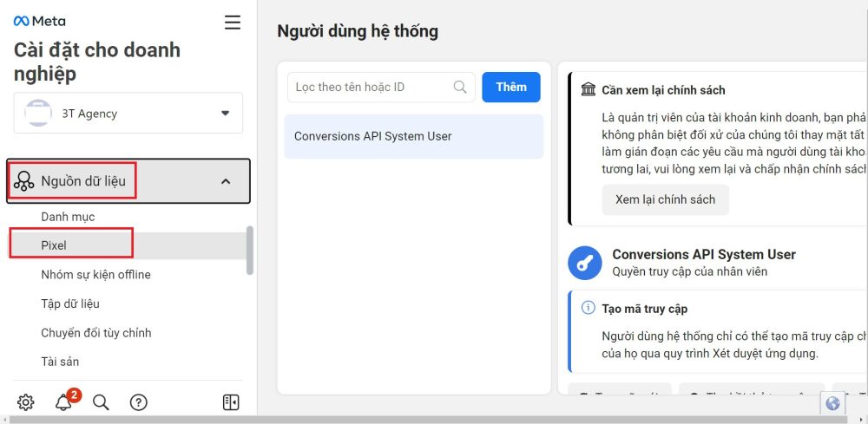This screenshot has width=868, height=424.
Task: Click Cần xem lại chính sách title
Action: (x=663, y=90)
